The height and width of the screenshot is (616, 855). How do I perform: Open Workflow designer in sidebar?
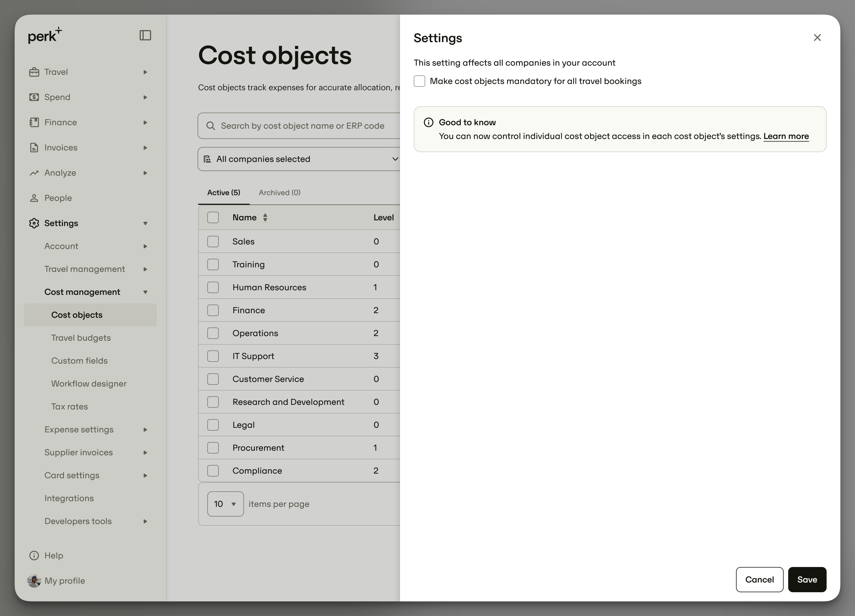[89, 384]
